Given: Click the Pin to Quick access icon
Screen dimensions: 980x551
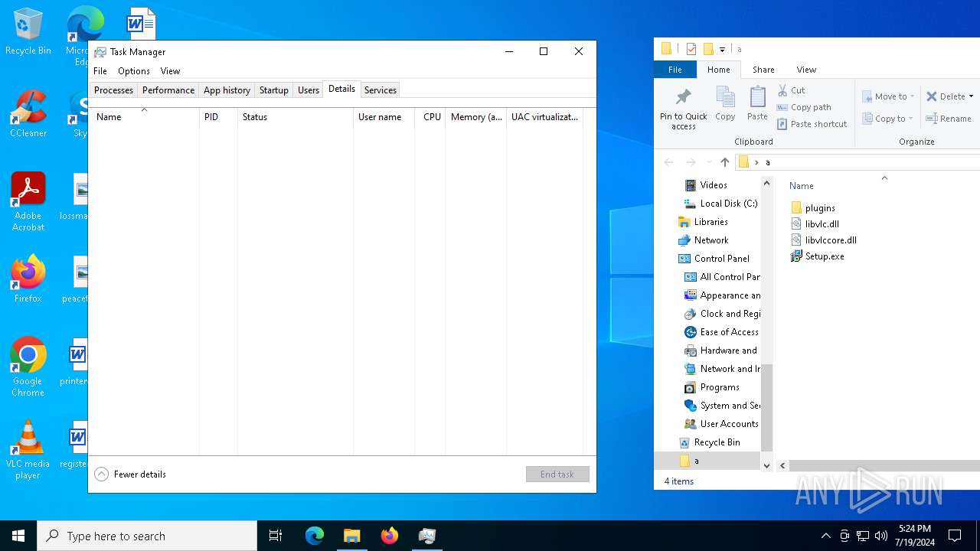Looking at the screenshot, I should pos(683,99).
